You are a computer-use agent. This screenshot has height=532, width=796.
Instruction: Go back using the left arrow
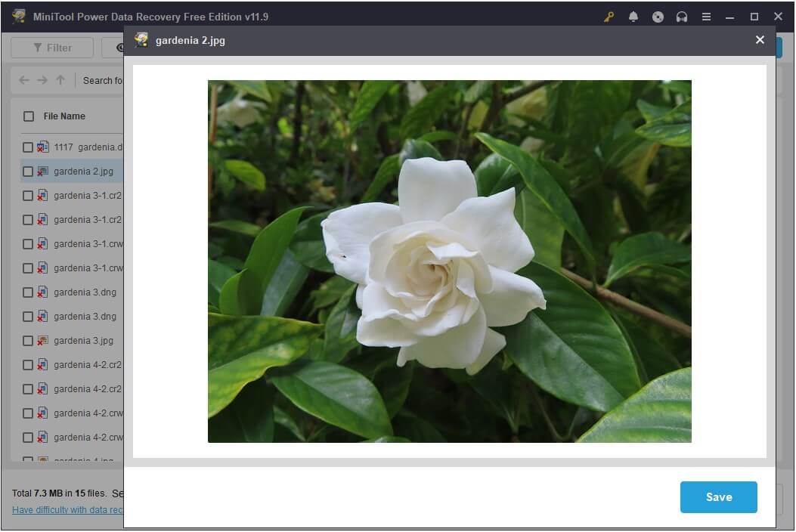coord(24,80)
